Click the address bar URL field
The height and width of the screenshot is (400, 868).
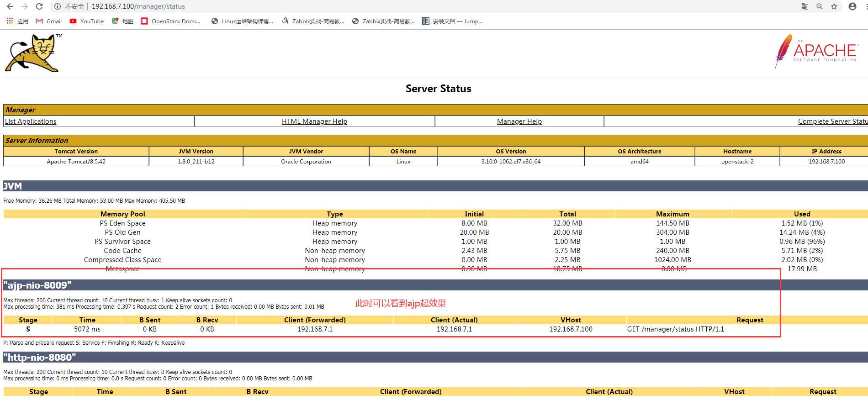[x=138, y=6]
